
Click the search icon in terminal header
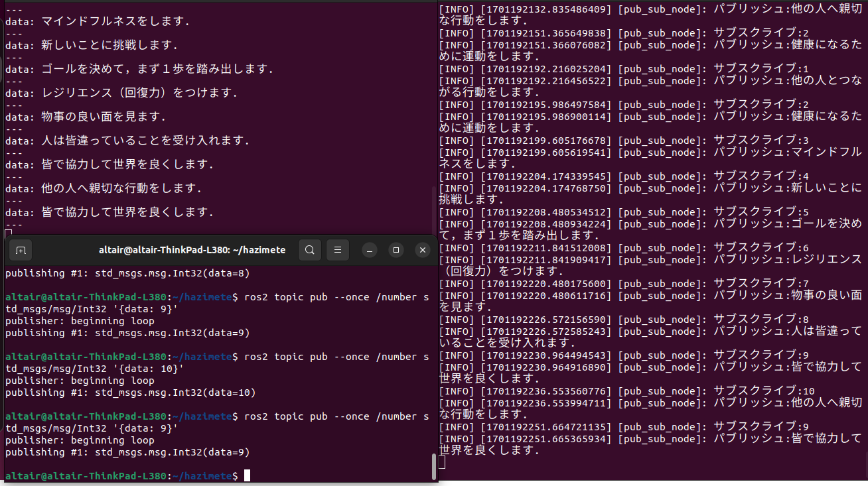(309, 250)
